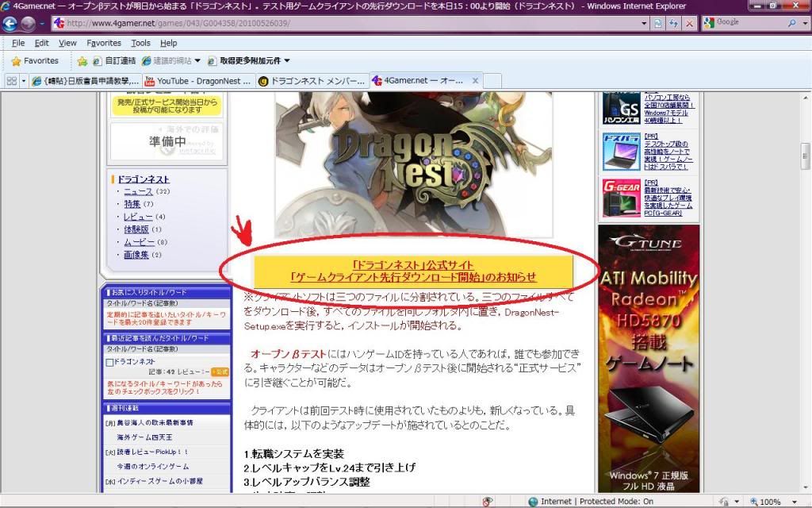Click the vertical scrollbar thumb
812x508 pixels.
pos(806,155)
